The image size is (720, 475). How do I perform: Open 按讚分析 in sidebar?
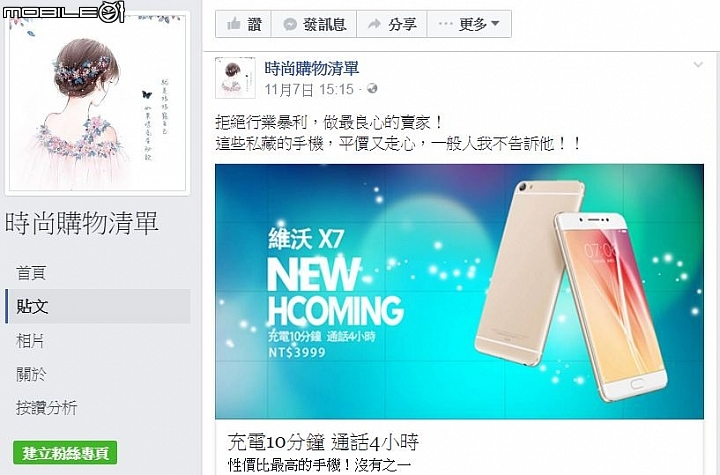46,407
